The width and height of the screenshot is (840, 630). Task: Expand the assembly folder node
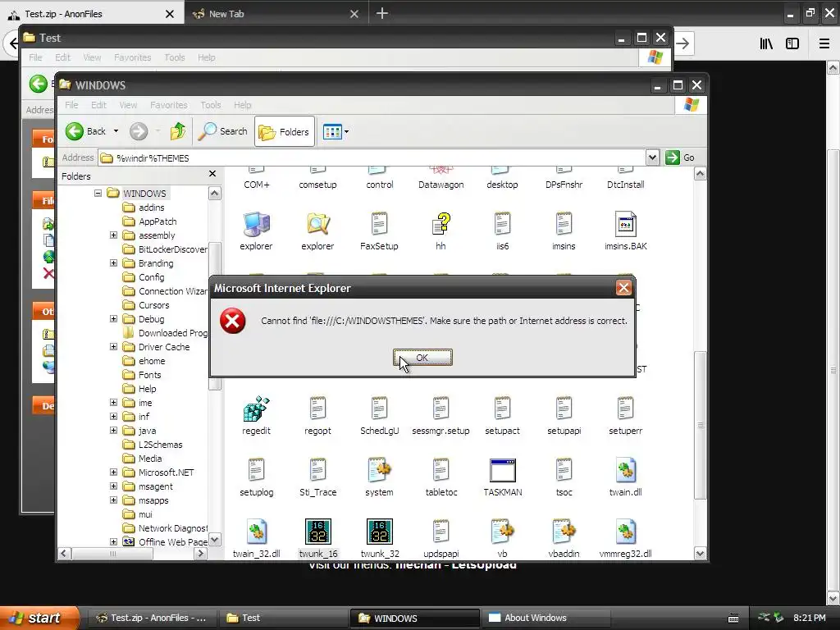[x=113, y=235]
